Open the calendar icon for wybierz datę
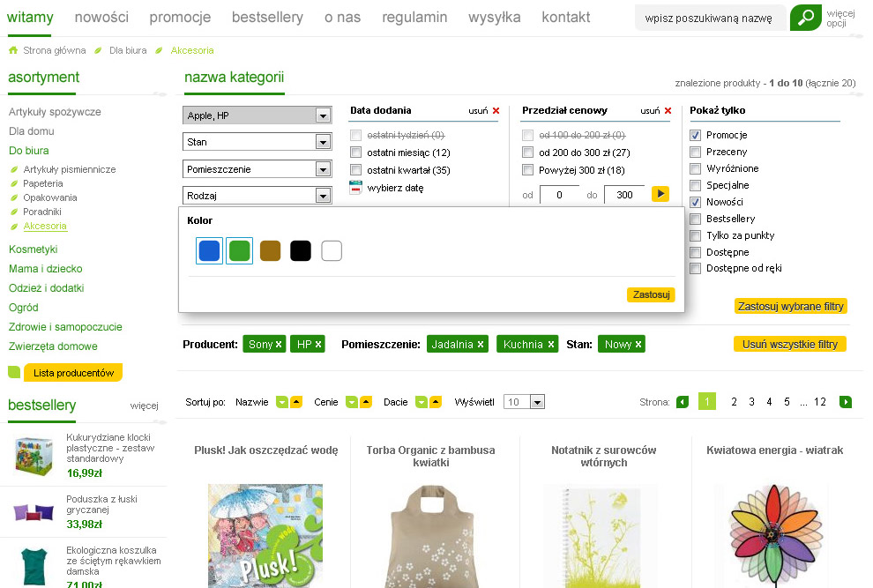The height and width of the screenshot is (588, 873). click(356, 188)
